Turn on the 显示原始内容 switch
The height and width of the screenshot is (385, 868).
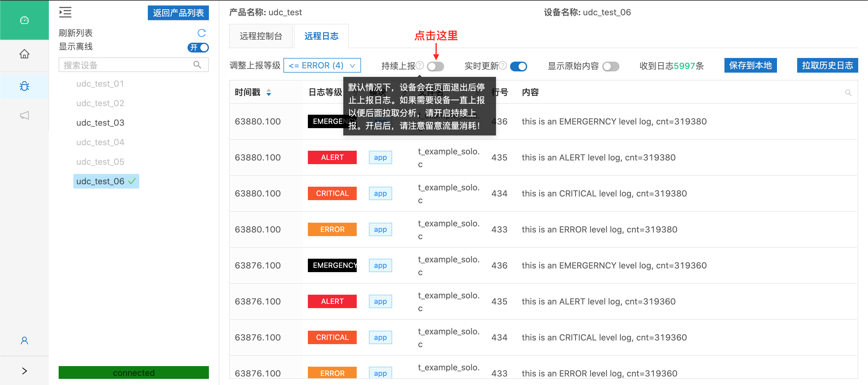tap(611, 66)
